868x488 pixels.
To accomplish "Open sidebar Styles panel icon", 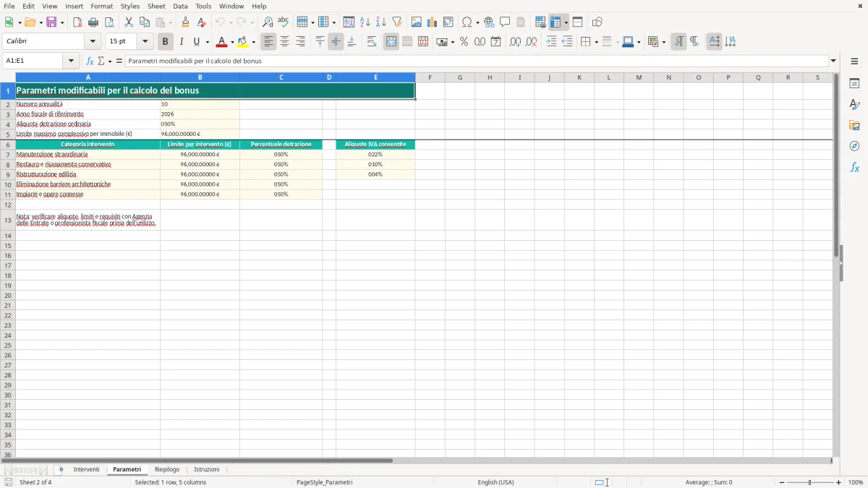I will click(x=854, y=104).
